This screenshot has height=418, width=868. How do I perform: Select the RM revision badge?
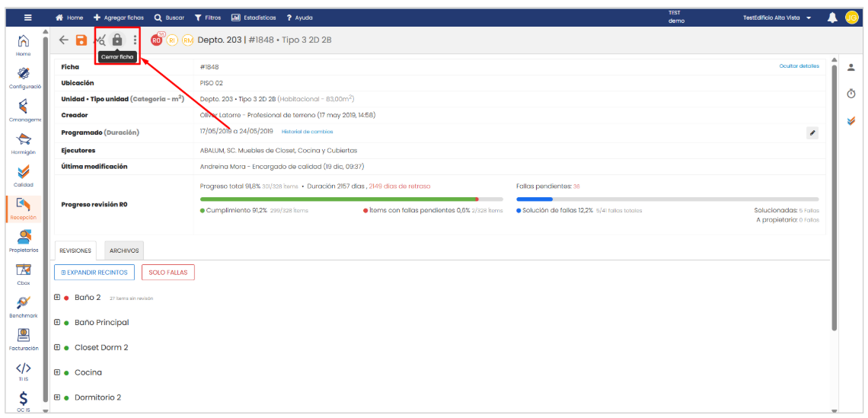pyautogui.click(x=187, y=40)
